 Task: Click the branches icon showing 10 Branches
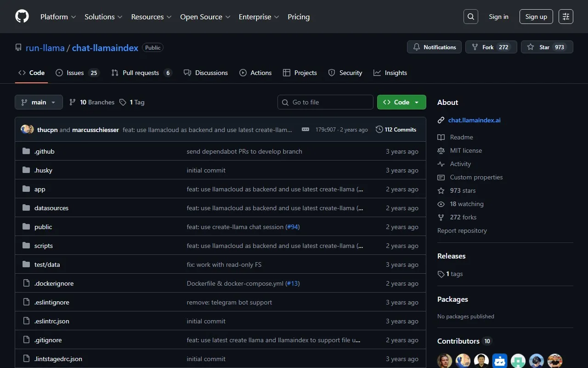[x=73, y=102]
